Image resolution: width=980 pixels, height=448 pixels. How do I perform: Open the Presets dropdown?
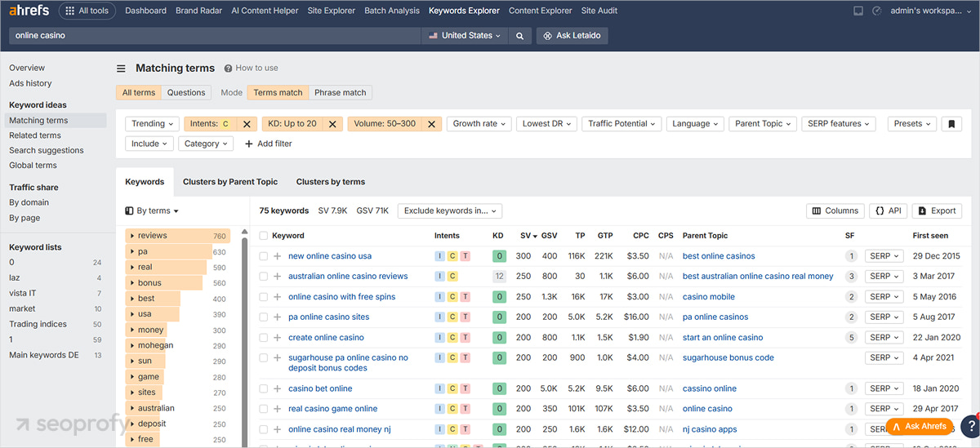911,124
